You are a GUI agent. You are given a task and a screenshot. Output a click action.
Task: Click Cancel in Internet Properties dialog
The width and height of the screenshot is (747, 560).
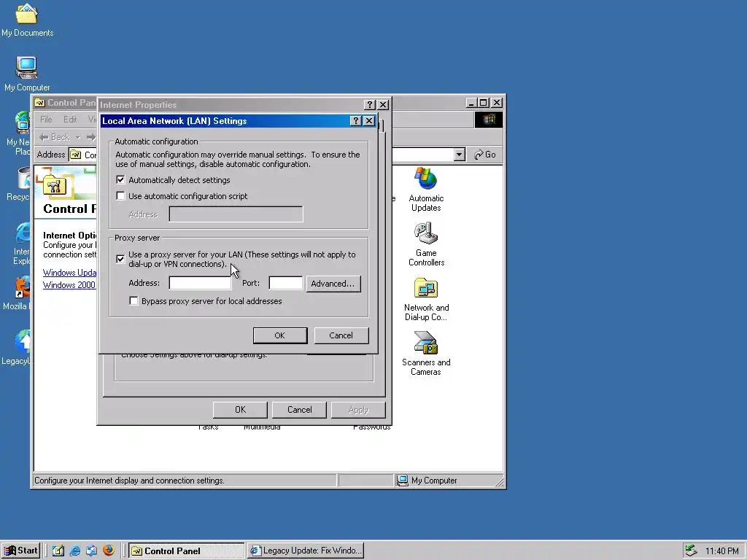(299, 410)
